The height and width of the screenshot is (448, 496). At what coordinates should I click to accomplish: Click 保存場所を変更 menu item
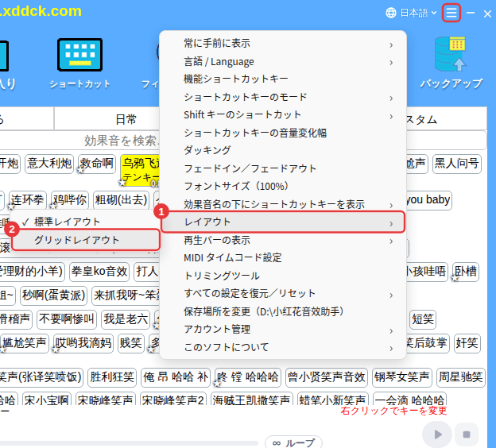pos(283,311)
